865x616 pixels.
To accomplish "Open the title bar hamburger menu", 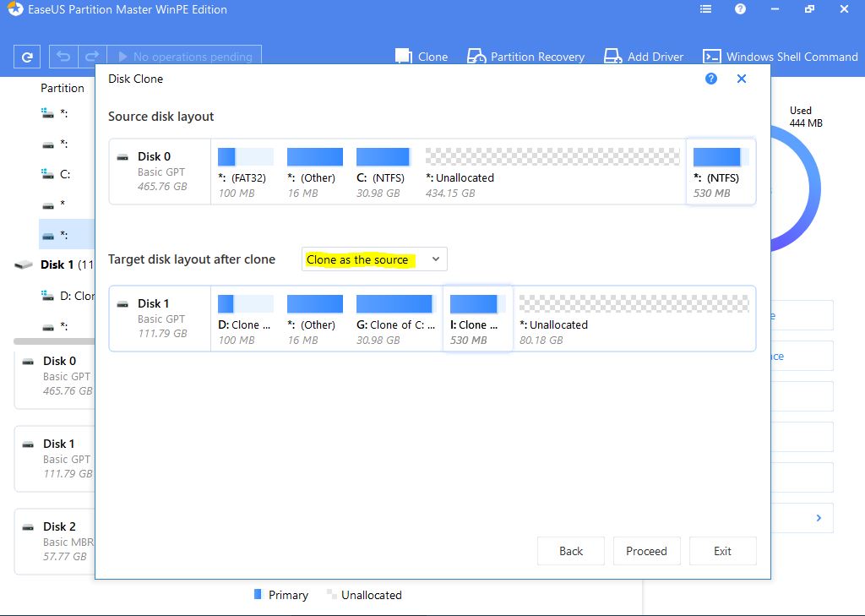I will coord(706,10).
